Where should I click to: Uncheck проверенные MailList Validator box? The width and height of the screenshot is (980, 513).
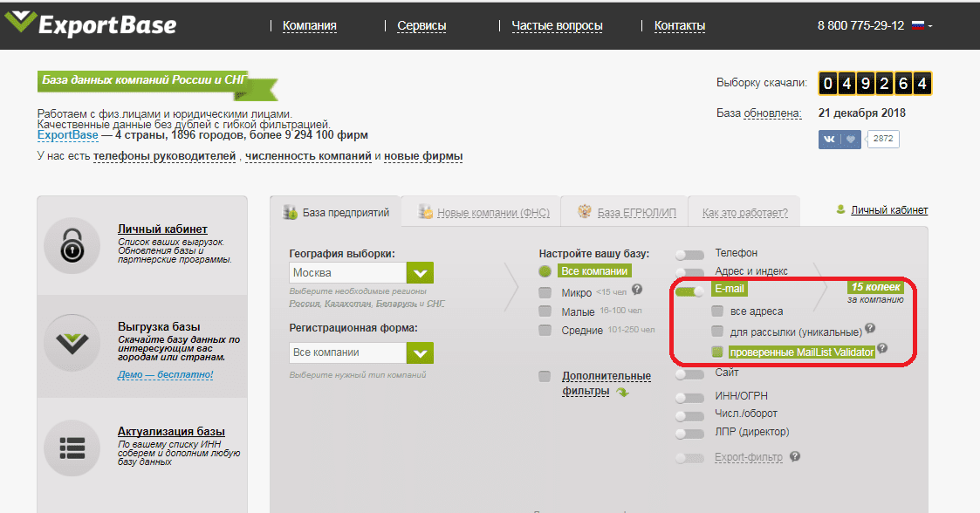pyautogui.click(x=716, y=352)
